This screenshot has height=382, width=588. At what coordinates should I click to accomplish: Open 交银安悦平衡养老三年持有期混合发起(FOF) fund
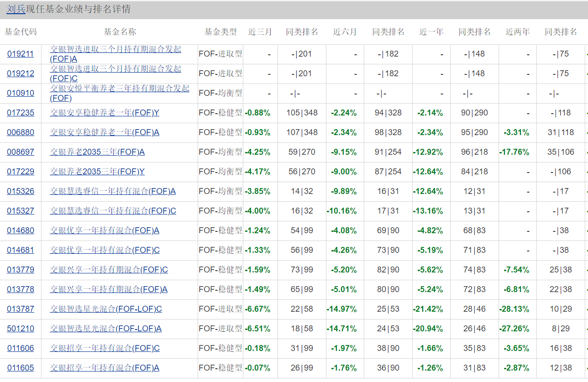pyautogui.click(x=120, y=93)
